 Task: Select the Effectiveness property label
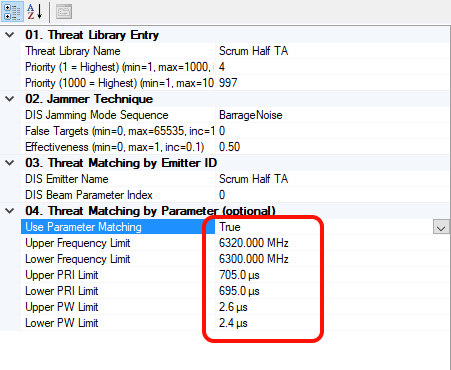[115, 147]
